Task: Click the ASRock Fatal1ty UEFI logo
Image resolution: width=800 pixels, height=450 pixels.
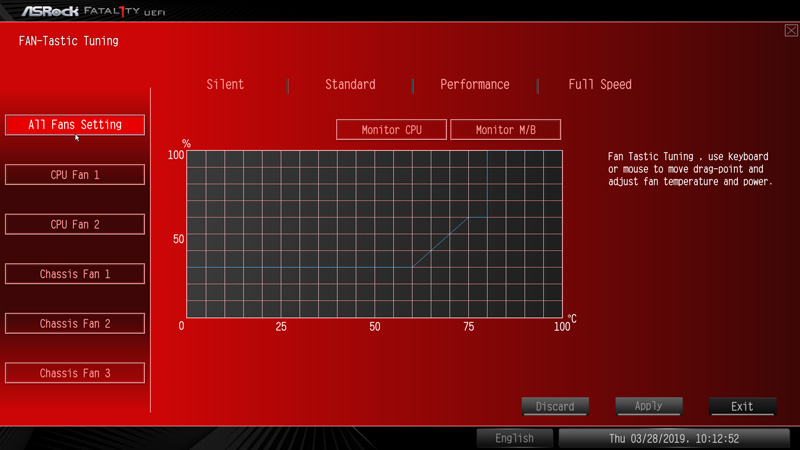Action: [x=93, y=11]
